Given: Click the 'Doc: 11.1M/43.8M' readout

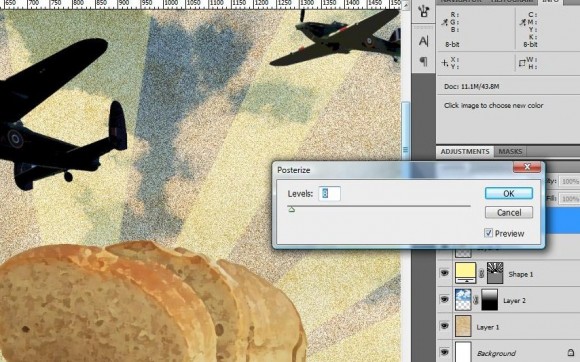Looking at the screenshot, I should [x=472, y=87].
